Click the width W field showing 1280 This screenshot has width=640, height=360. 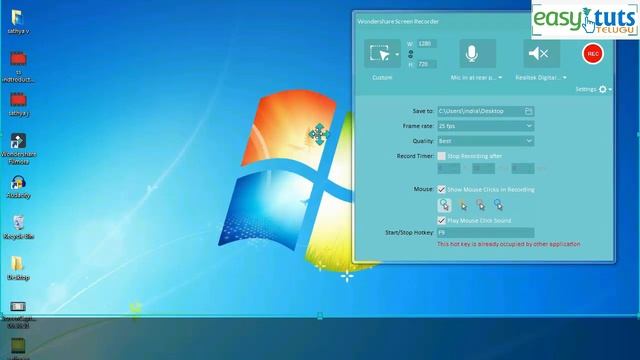tap(427, 44)
